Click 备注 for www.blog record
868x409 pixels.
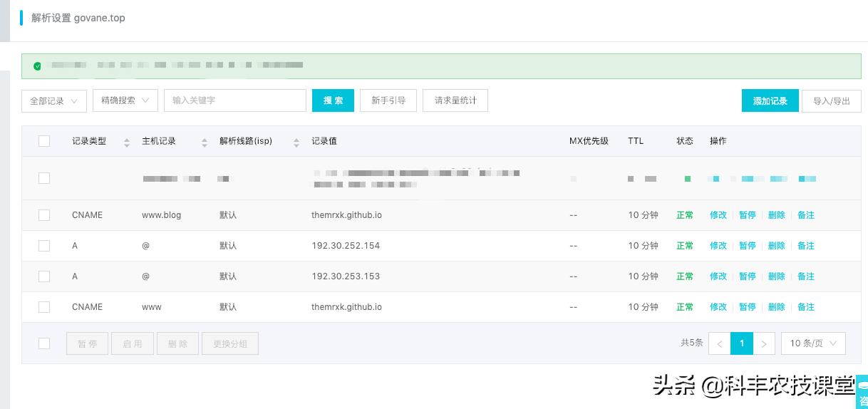pos(806,215)
